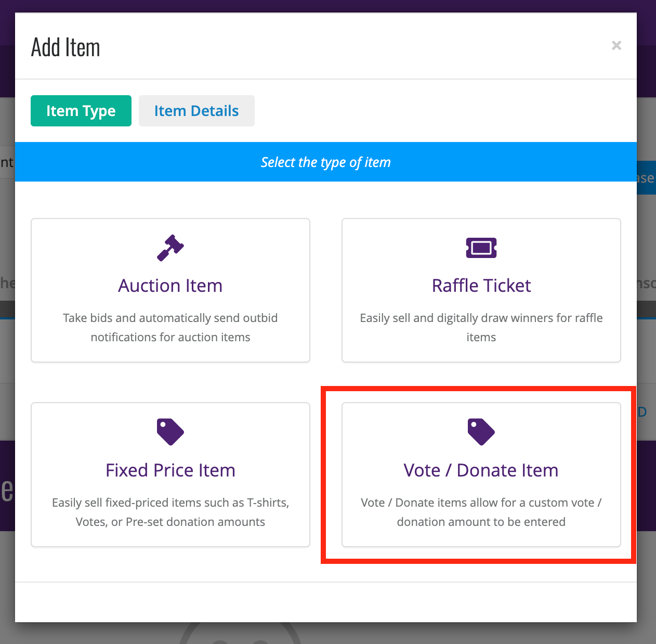Viewport: 656px width, 644px height.
Task: Choose the Auction Item heading
Action: [x=170, y=286]
